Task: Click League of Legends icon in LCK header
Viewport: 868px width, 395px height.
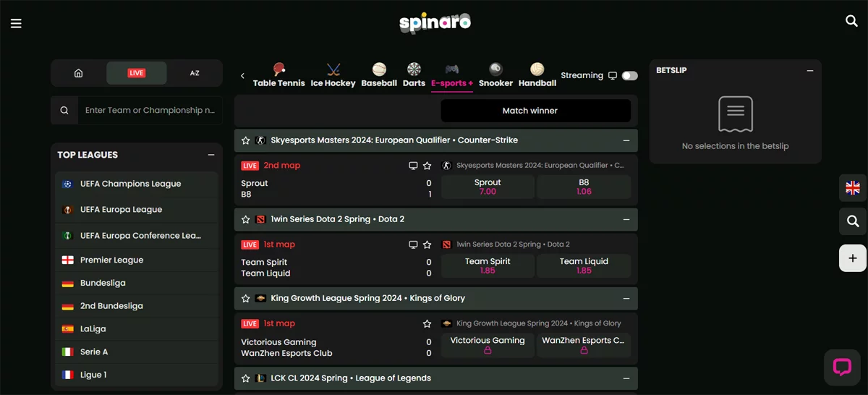Action: click(x=261, y=378)
